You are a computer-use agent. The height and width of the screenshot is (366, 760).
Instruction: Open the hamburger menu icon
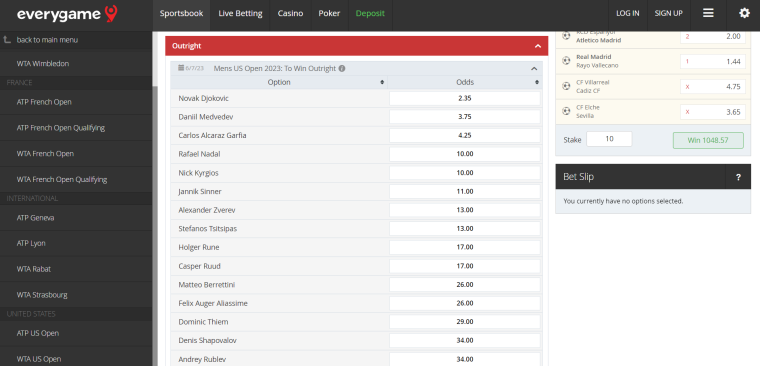(708, 14)
